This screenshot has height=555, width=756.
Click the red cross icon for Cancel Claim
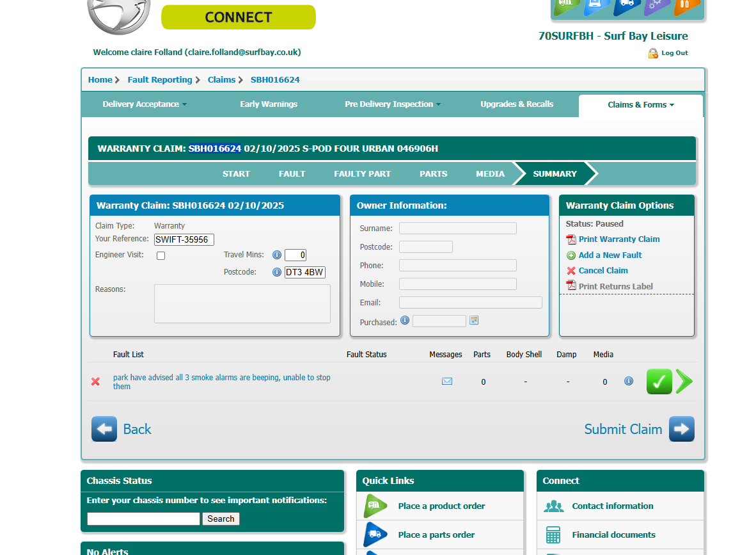tap(571, 271)
